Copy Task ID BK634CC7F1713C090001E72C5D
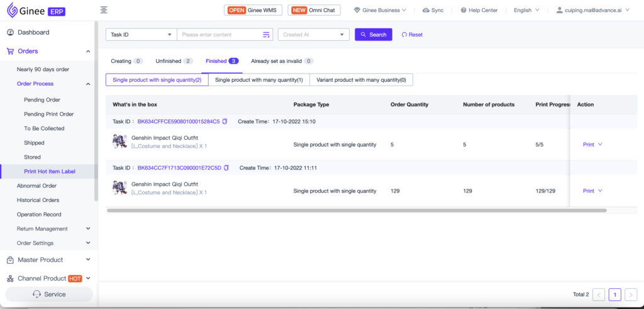644x309 pixels. tap(226, 167)
